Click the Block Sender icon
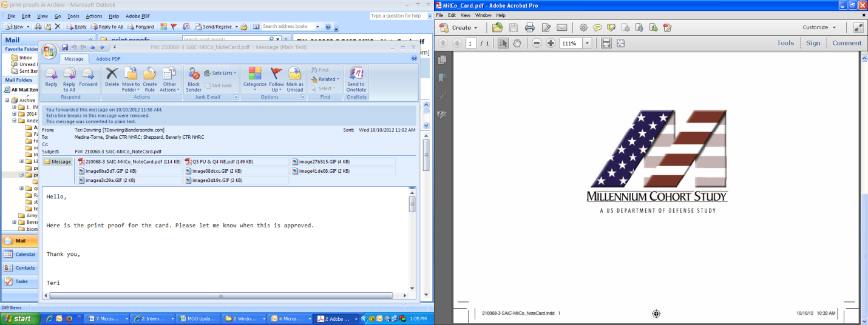 [194, 79]
